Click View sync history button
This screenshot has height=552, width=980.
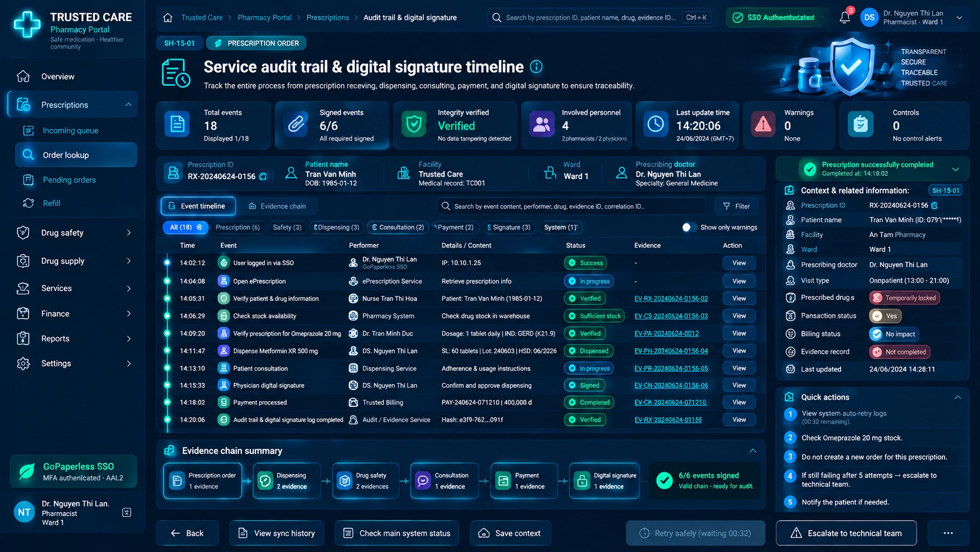tap(277, 533)
